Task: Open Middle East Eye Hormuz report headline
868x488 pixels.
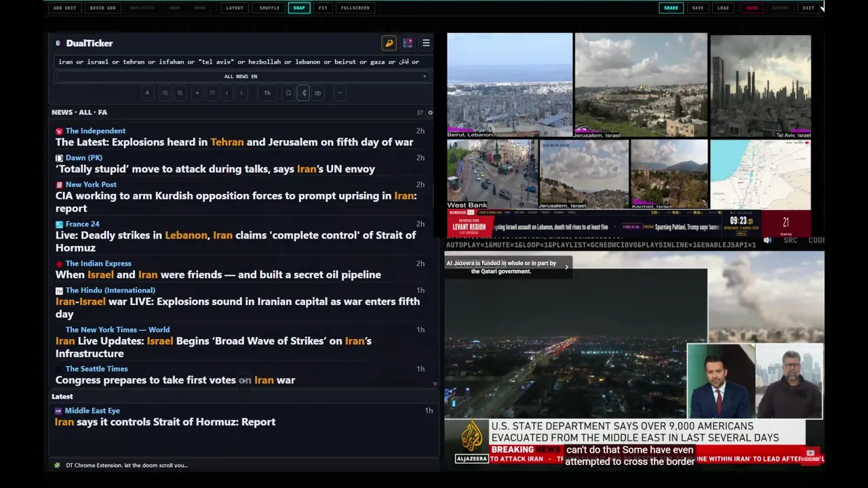Action: [x=165, y=422]
